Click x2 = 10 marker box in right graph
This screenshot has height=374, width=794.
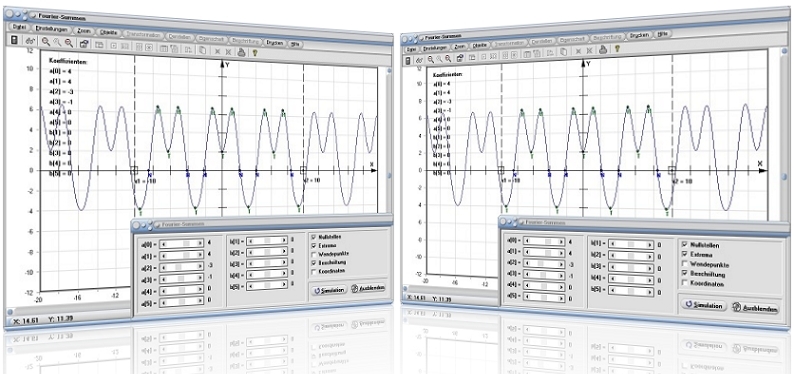(x=672, y=170)
